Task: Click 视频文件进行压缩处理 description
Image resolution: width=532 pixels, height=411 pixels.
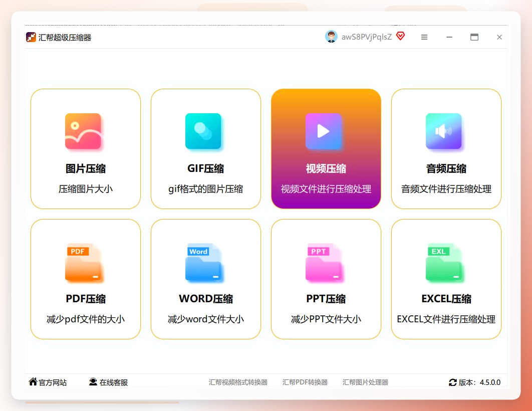Action: pos(326,189)
